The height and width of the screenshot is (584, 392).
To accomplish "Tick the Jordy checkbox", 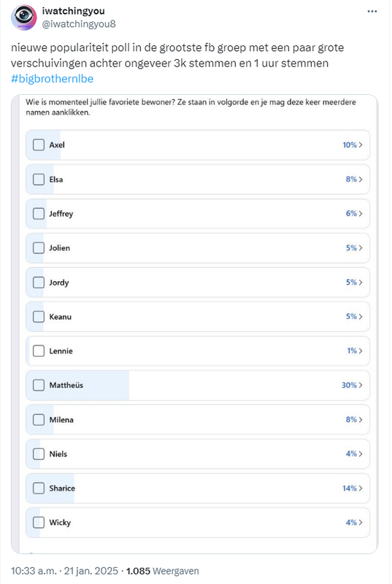I will click(39, 283).
